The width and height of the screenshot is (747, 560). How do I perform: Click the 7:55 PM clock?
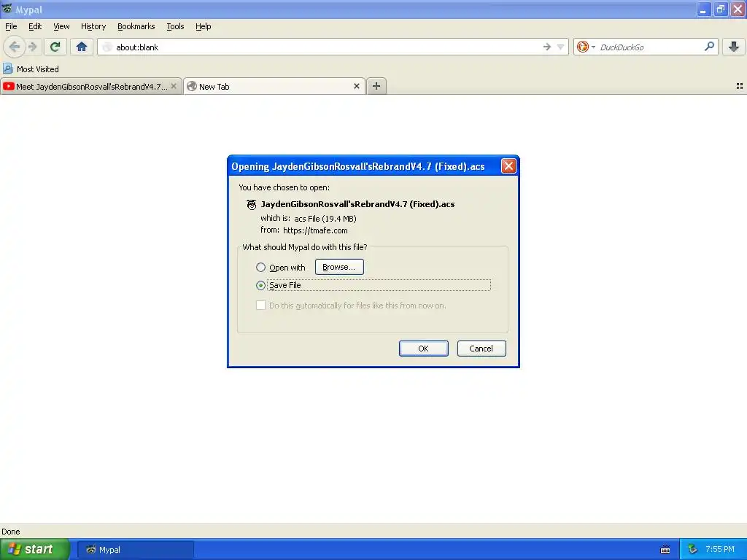pos(720,549)
